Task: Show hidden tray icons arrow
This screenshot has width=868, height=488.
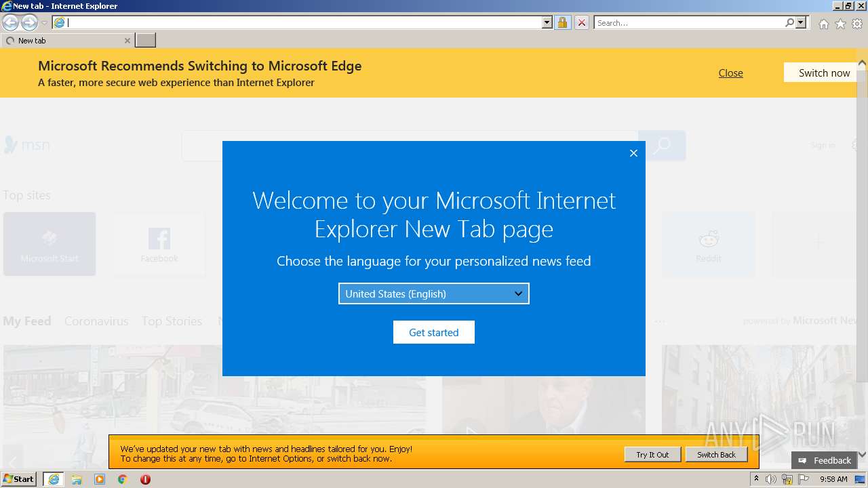Action: (x=756, y=479)
